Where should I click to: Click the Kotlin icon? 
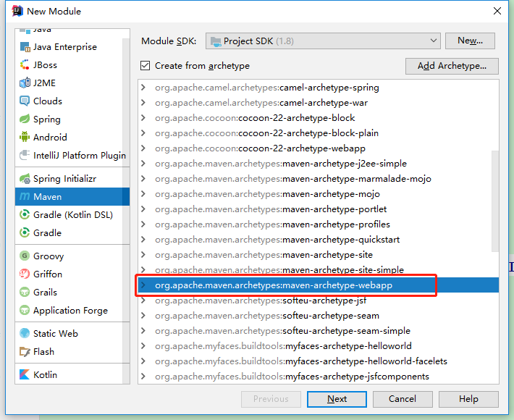tap(25, 374)
